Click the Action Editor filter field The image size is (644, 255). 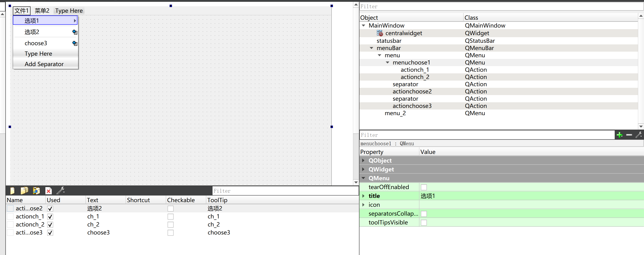285,191
